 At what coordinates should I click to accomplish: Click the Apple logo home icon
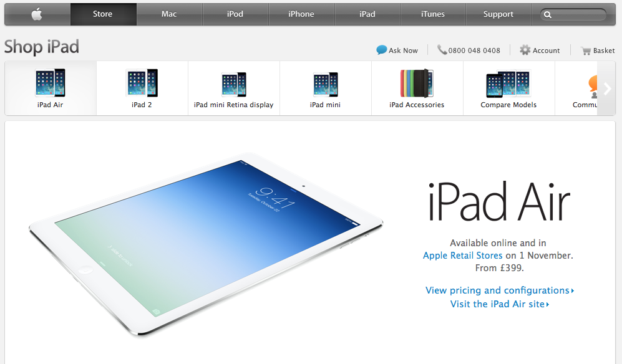(x=37, y=14)
